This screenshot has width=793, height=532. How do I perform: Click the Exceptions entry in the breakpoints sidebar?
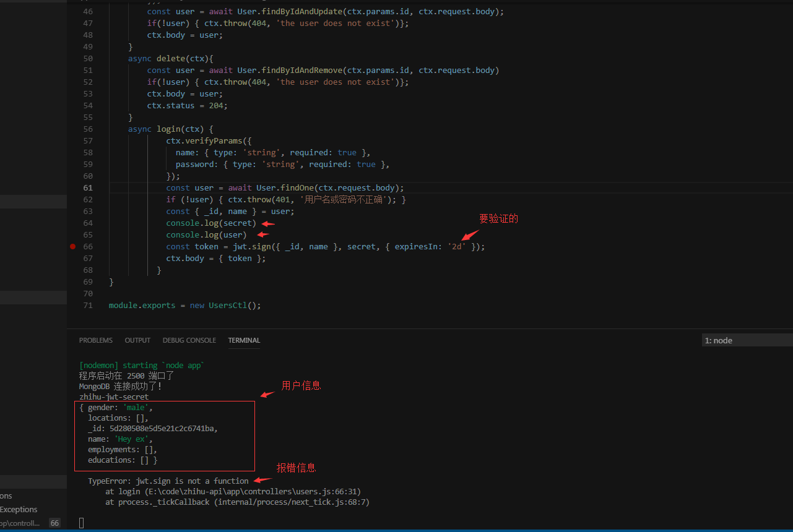pyautogui.click(x=19, y=510)
